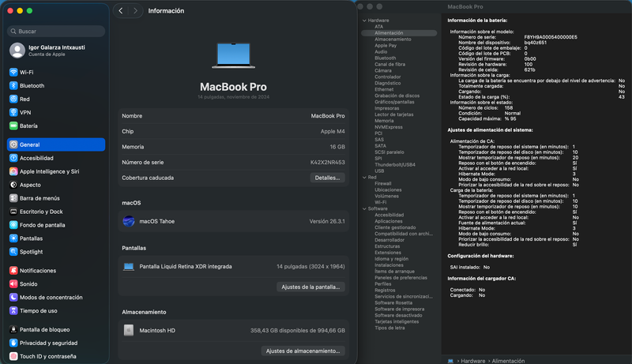Select Cámara in Hardware tree
Viewport: 632px width, 364px height.
[383, 70]
